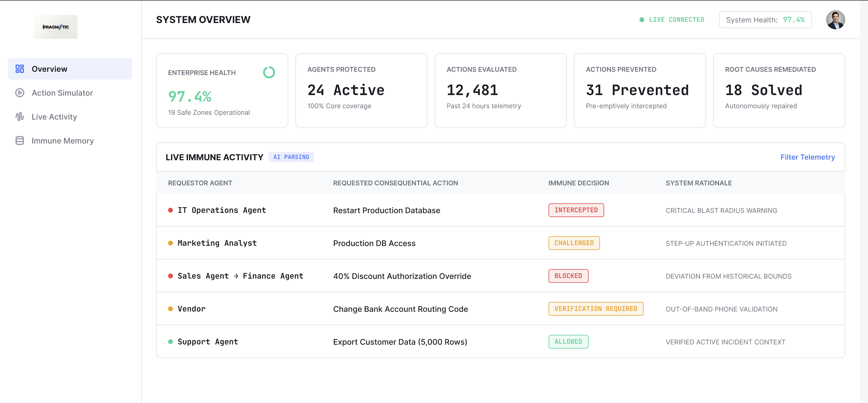Click the green Live Connected status dot
868x403 pixels.
click(642, 20)
